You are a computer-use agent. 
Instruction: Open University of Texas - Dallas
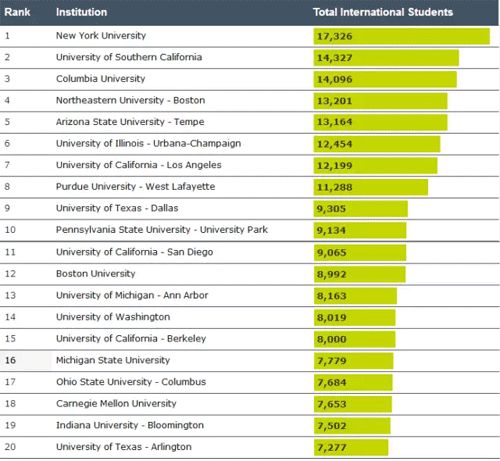[117, 208]
